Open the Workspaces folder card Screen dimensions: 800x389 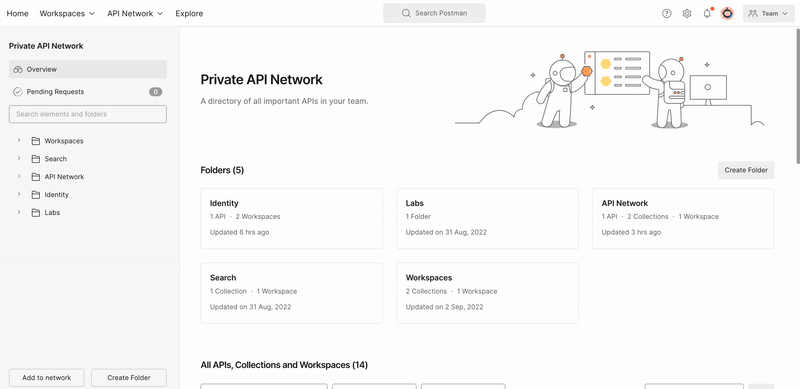pyautogui.click(x=487, y=293)
